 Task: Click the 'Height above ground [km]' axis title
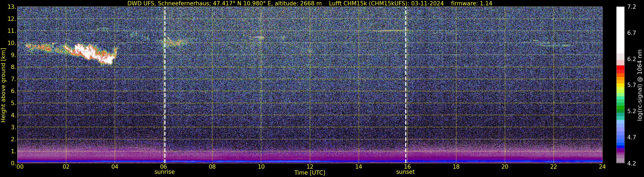tap(3, 85)
